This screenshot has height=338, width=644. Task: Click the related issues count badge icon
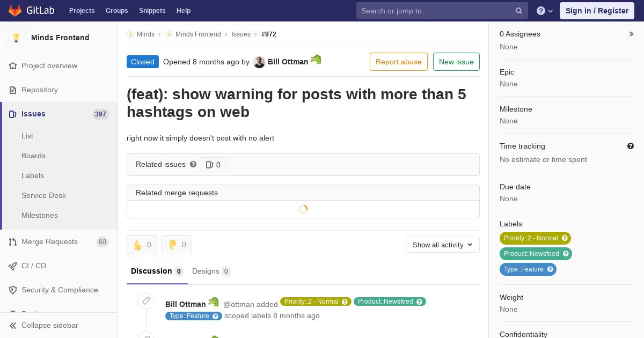pyautogui.click(x=209, y=165)
